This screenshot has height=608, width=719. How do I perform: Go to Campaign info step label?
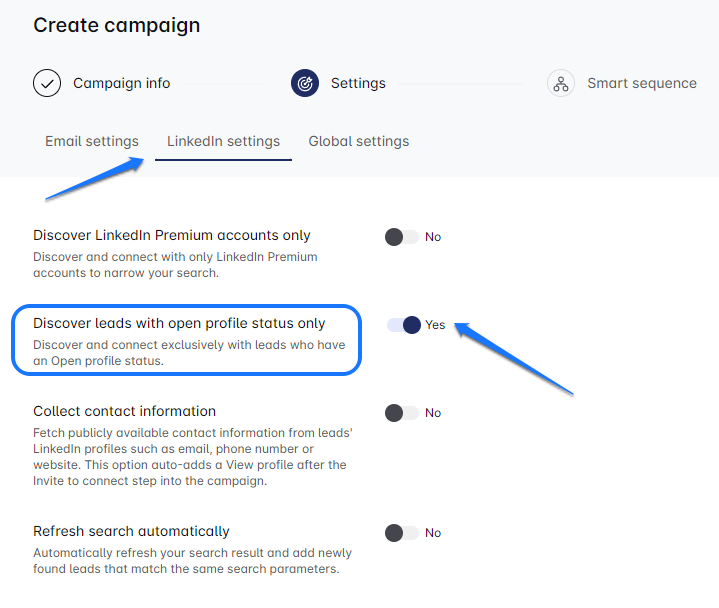pyautogui.click(x=121, y=83)
